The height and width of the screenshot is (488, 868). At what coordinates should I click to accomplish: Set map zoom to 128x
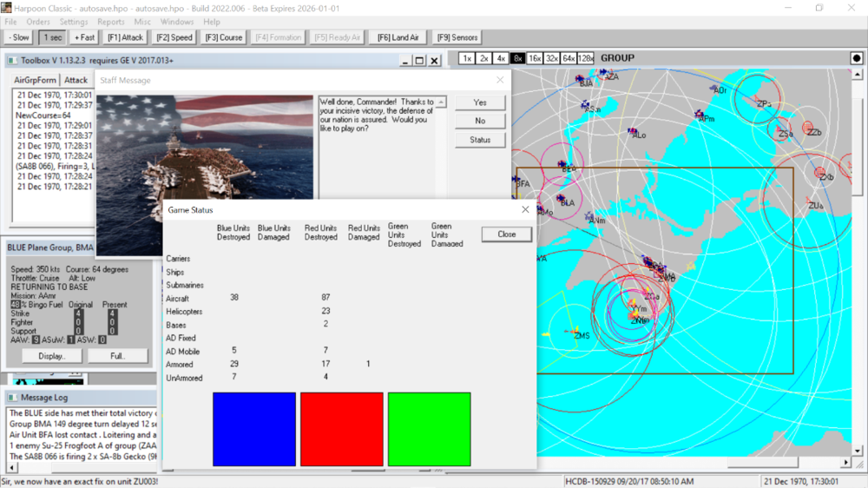[586, 58]
